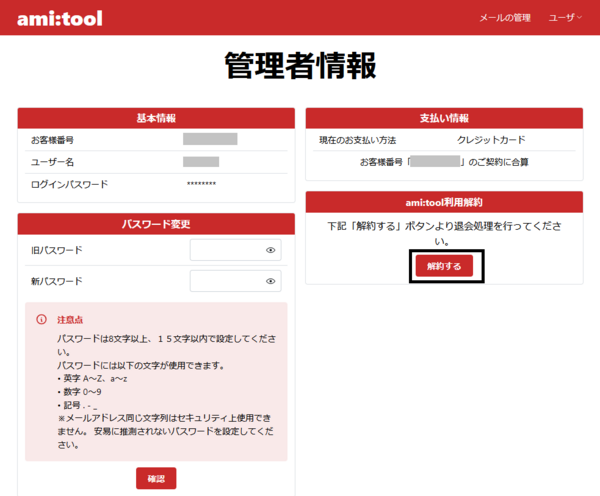This screenshot has height=496, width=600.
Task: Focus the 旧パスワード input field
Action: click(226, 250)
